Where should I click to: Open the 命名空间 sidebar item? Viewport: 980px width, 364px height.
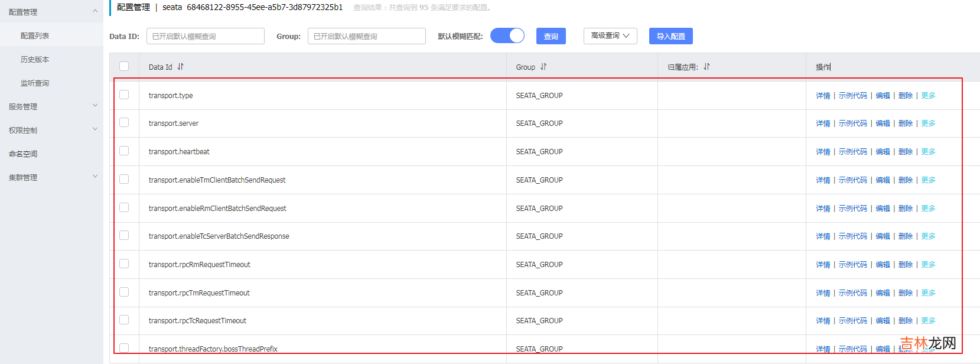(x=23, y=154)
